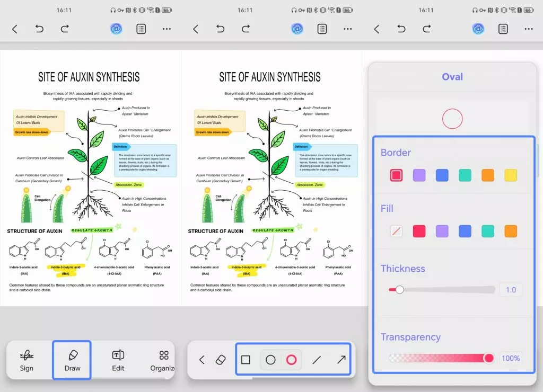Image resolution: width=543 pixels, height=392 pixels.
Task: Open the AI assistant icon in the middle screen
Action: pyautogui.click(x=297, y=29)
